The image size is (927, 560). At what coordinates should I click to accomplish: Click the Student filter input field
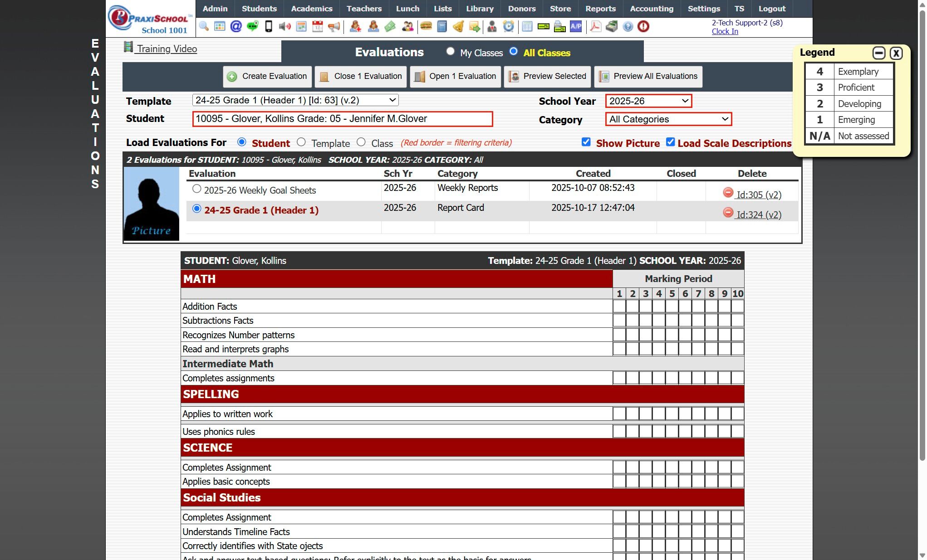[342, 119]
